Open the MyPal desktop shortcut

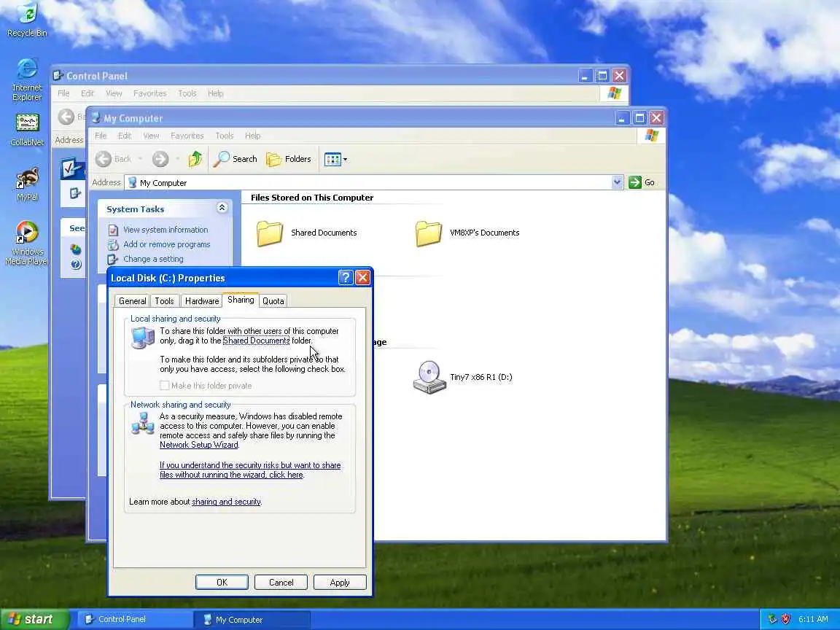[27, 184]
